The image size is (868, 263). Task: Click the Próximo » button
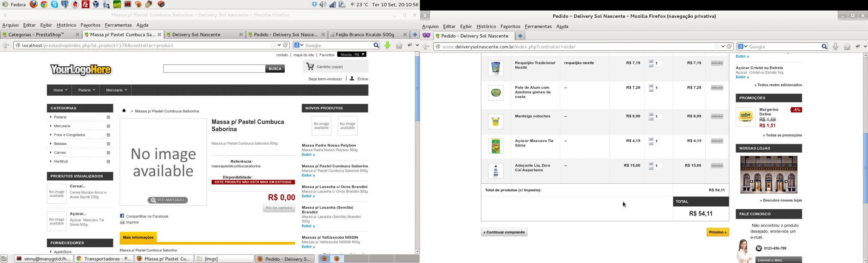[x=718, y=232]
